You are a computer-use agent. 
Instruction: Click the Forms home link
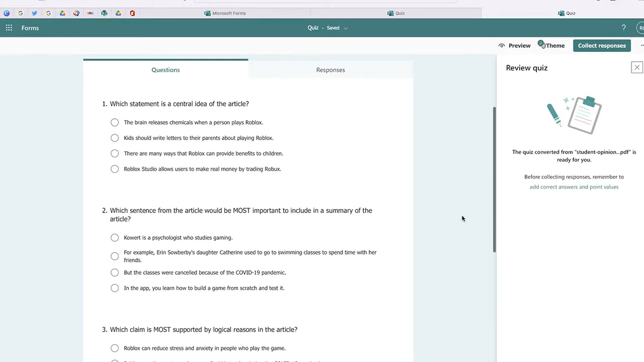click(x=30, y=28)
